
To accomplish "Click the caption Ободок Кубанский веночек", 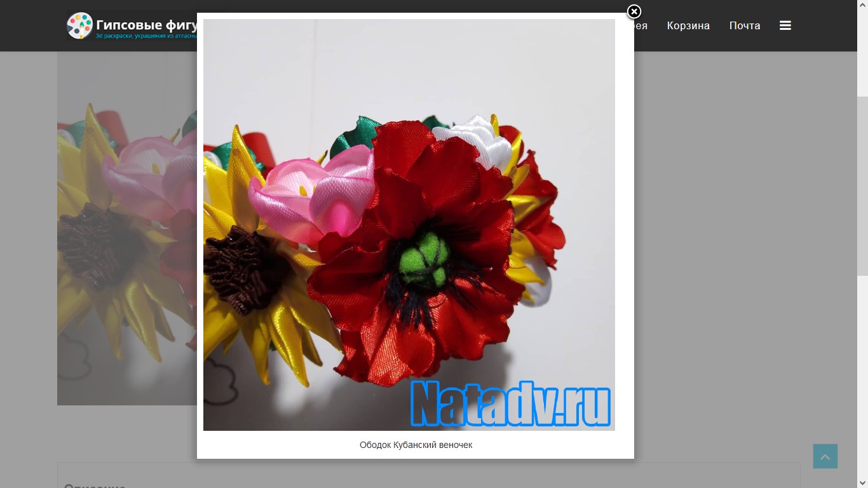I will (x=416, y=445).
